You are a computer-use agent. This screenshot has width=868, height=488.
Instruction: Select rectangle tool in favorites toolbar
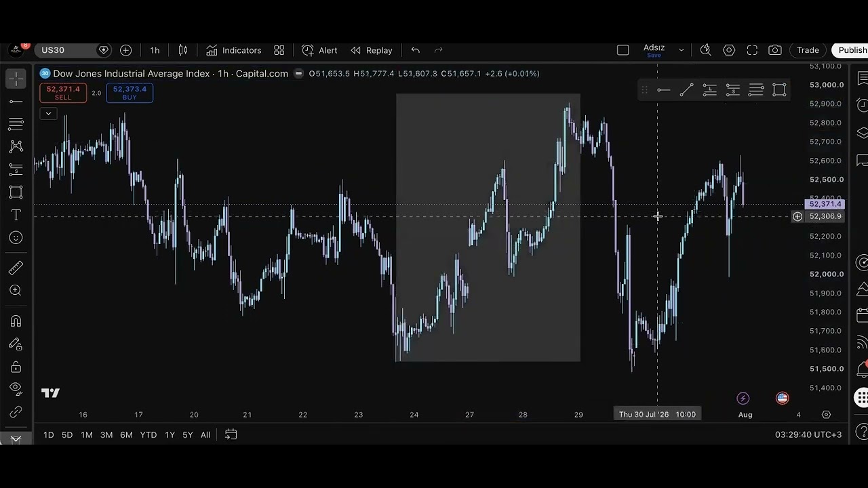coord(779,89)
